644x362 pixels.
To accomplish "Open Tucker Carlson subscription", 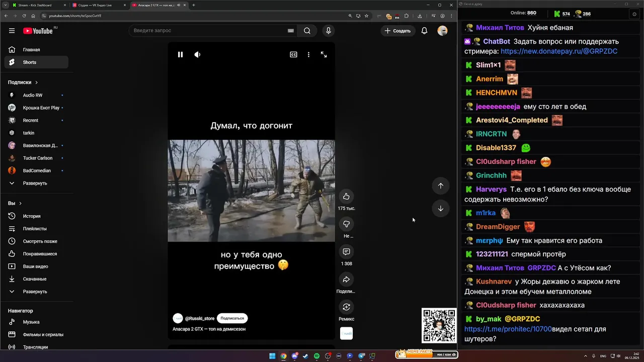I will coord(36,158).
